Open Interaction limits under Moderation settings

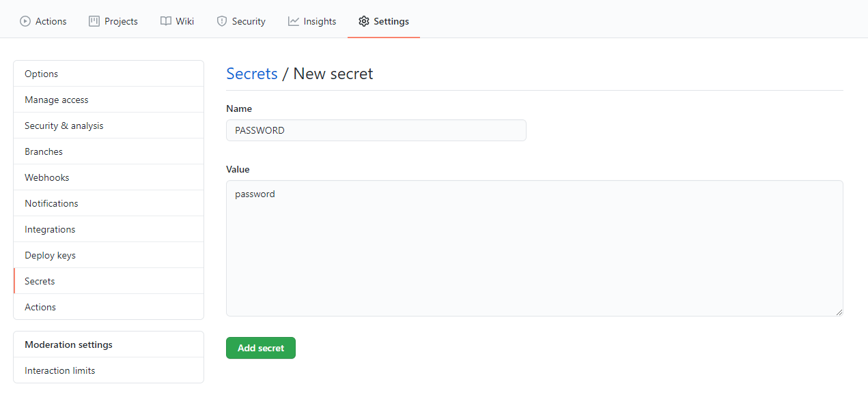[x=59, y=370]
